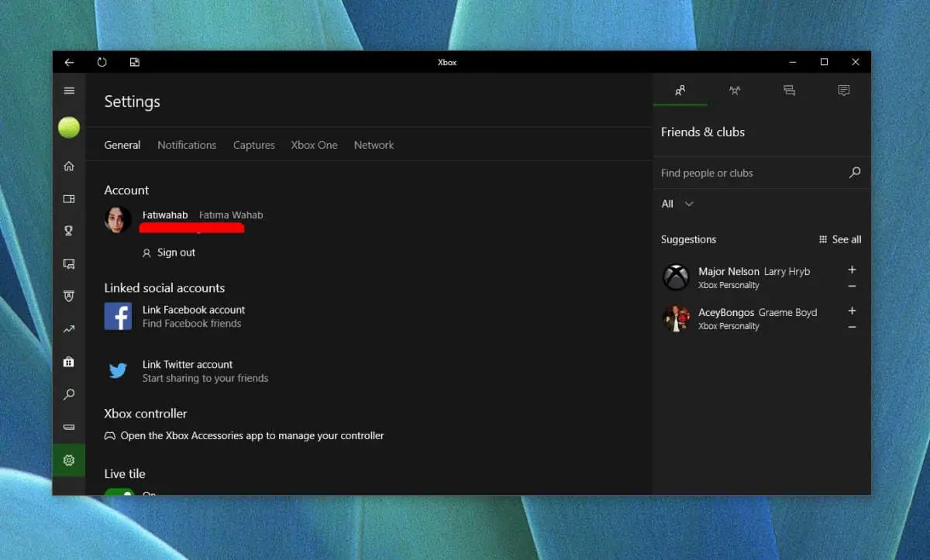Select the Friends tab icon
This screenshot has width=930, height=560.
point(680,91)
